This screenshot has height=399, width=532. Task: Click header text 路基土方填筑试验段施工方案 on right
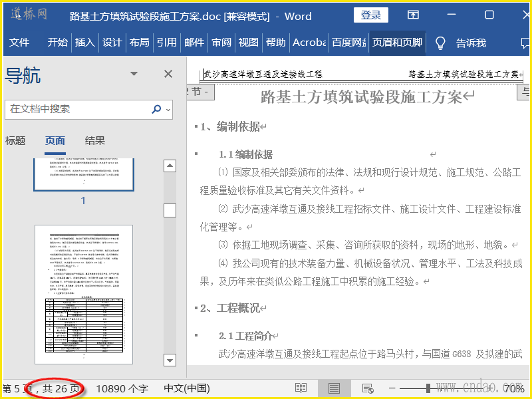pos(464,74)
